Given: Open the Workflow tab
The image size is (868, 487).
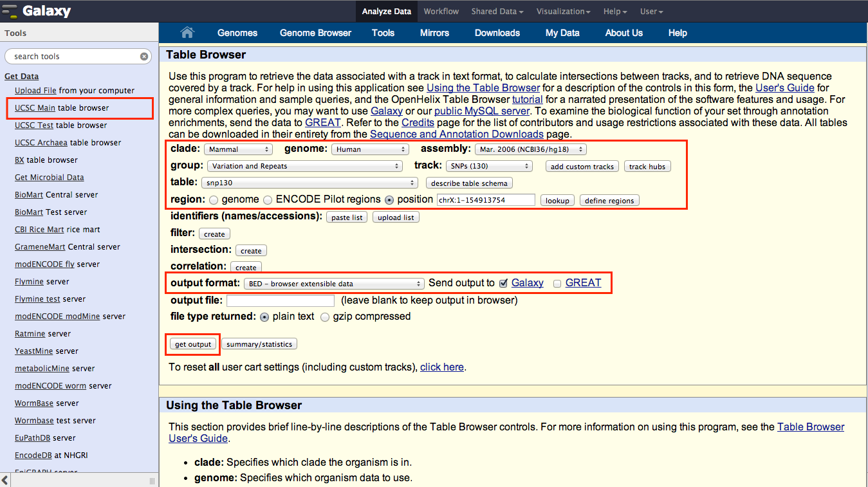Looking at the screenshot, I should [441, 12].
